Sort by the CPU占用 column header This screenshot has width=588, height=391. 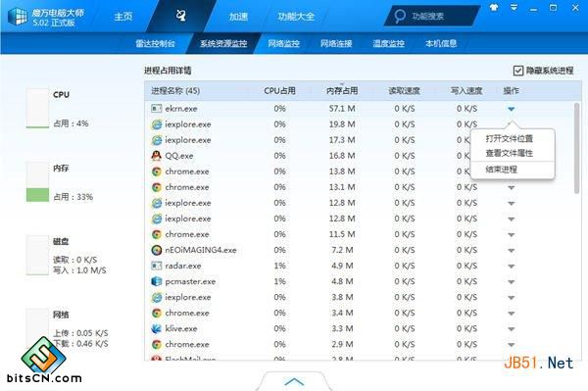[279, 91]
